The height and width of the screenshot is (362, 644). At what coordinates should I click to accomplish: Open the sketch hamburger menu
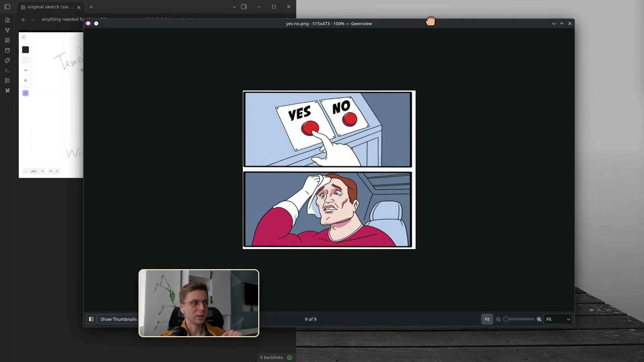[x=23, y=37]
